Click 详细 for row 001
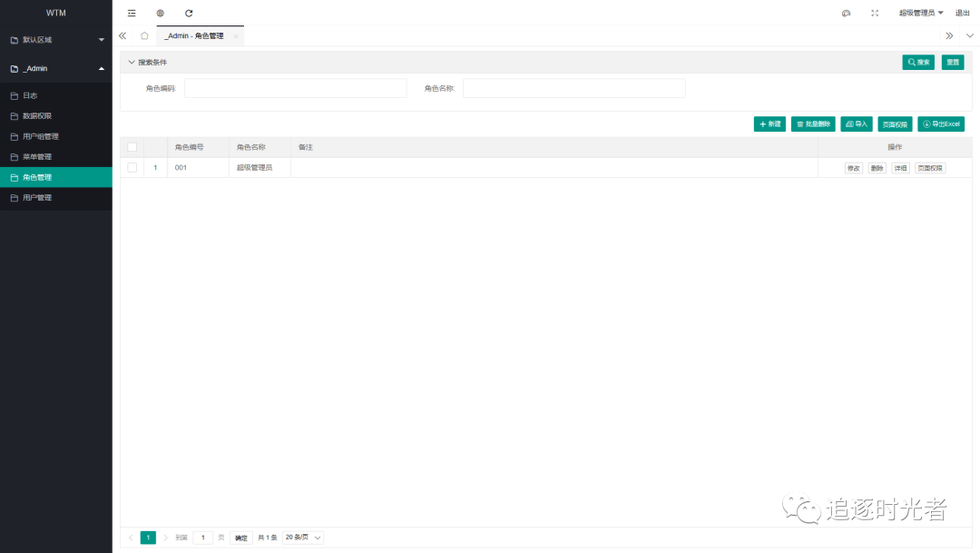Image resolution: width=980 pixels, height=553 pixels. tap(900, 168)
